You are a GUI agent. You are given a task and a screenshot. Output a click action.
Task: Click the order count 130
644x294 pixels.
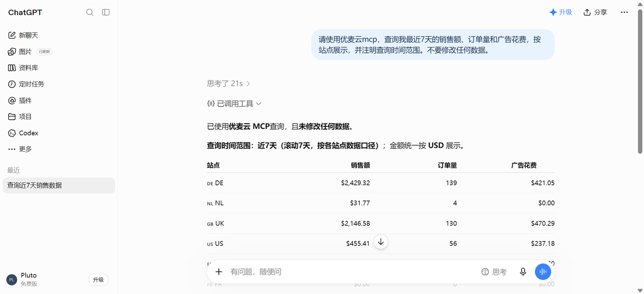pos(451,223)
